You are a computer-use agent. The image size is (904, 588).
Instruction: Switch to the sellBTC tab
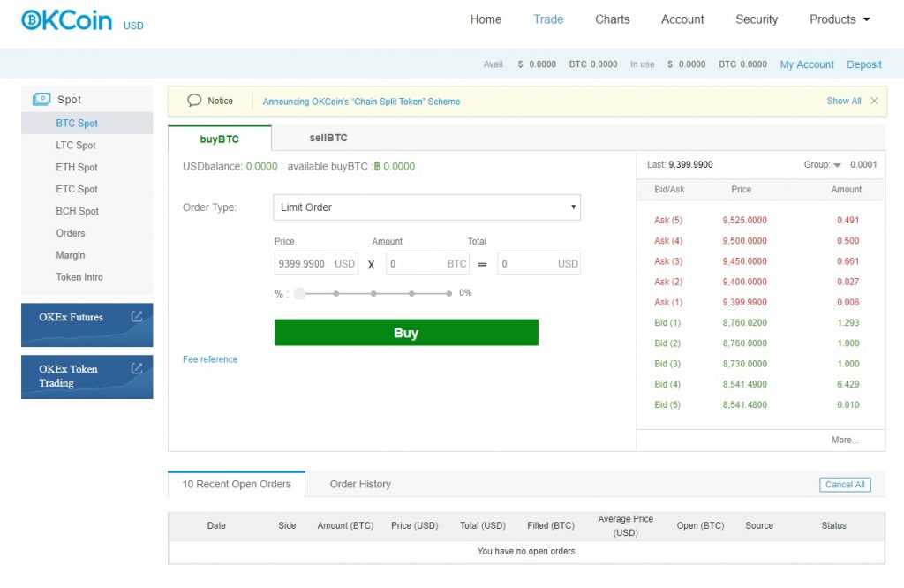328,138
